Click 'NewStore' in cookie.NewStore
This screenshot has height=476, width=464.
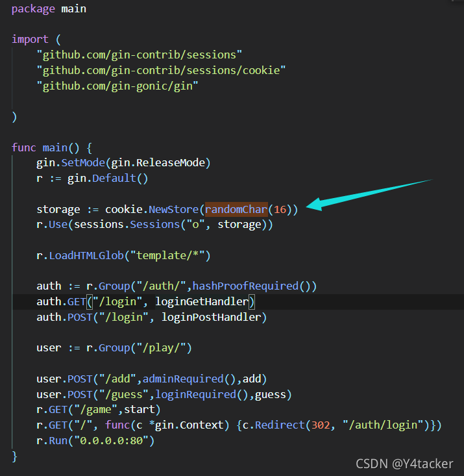click(173, 210)
